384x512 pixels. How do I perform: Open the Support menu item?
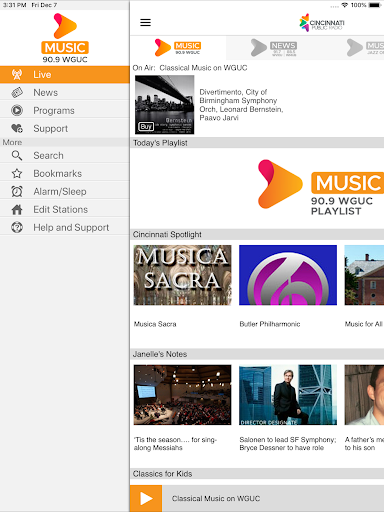click(x=65, y=128)
